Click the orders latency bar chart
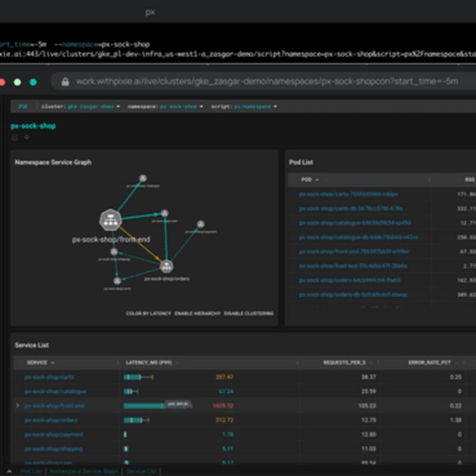This screenshot has width=476, height=476. click(x=136, y=420)
